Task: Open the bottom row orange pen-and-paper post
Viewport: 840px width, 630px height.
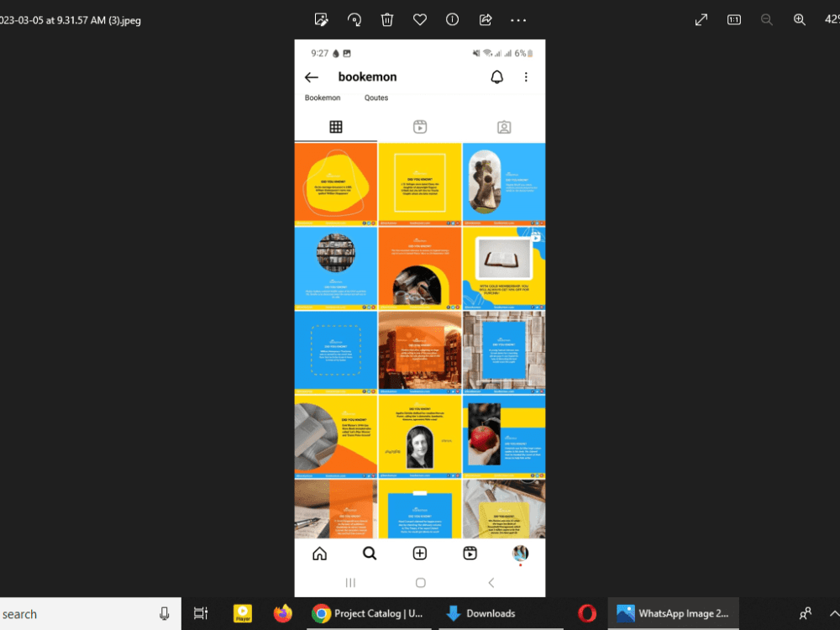Action: (336, 509)
